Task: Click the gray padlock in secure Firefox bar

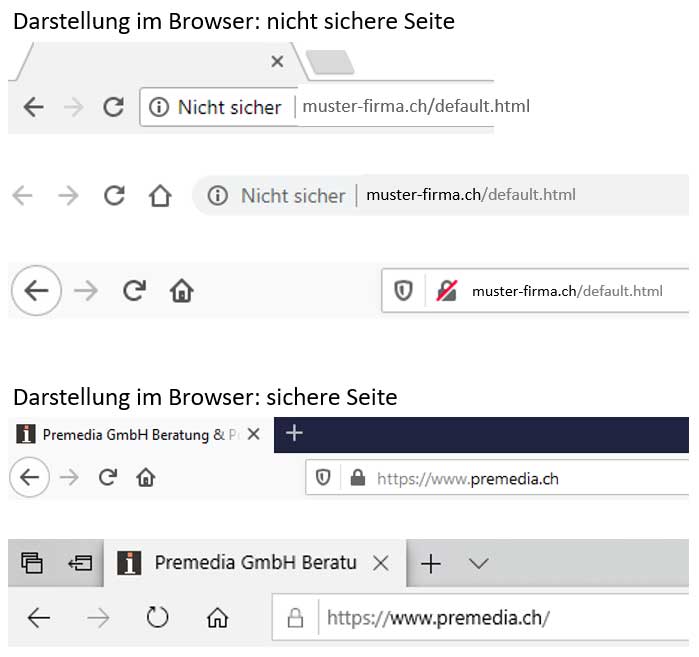Action: (x=358, y=478)
